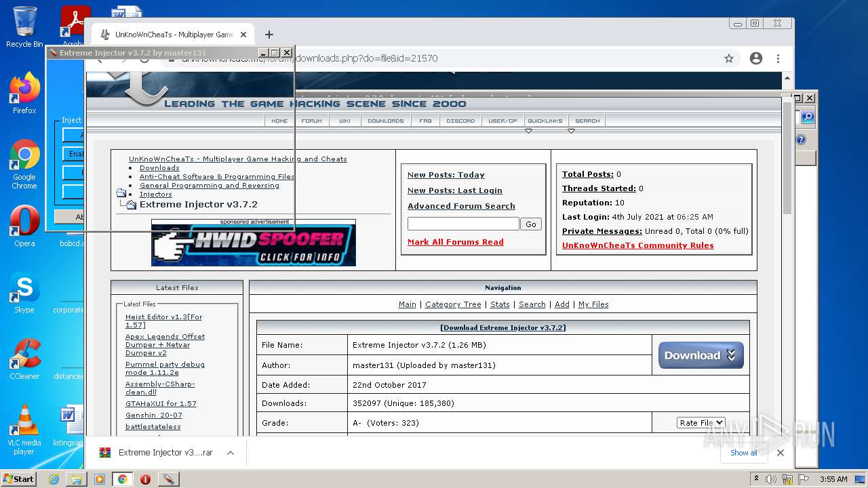This screenshot has width=868, height=488.
Task: Bookmark this page with the star icon
Action: [729, 58]
